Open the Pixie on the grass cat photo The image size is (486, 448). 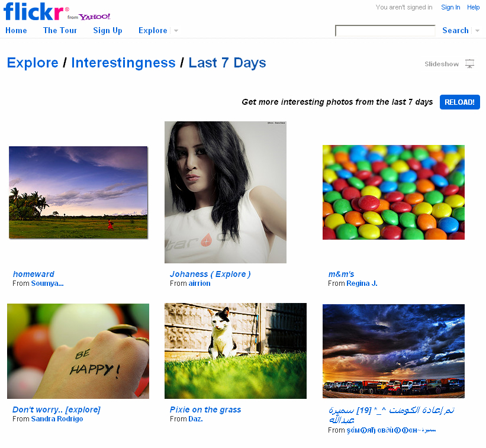click(x=235, y=351)
